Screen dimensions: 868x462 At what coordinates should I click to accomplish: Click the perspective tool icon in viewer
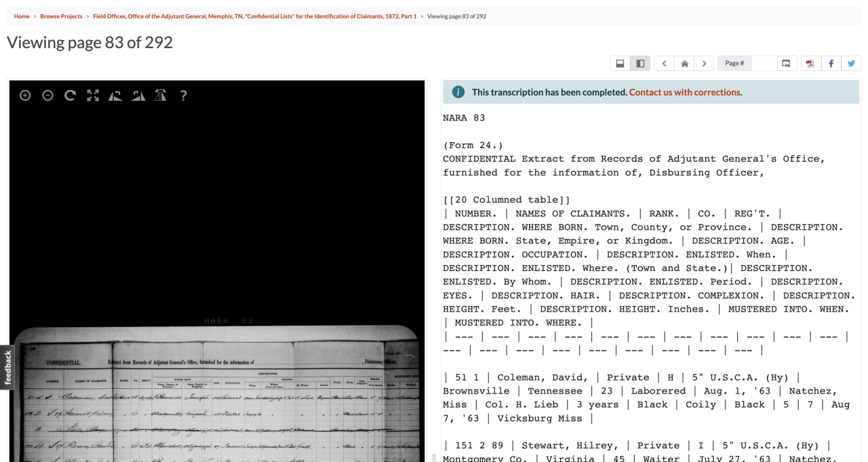click(x=161, y=96)
